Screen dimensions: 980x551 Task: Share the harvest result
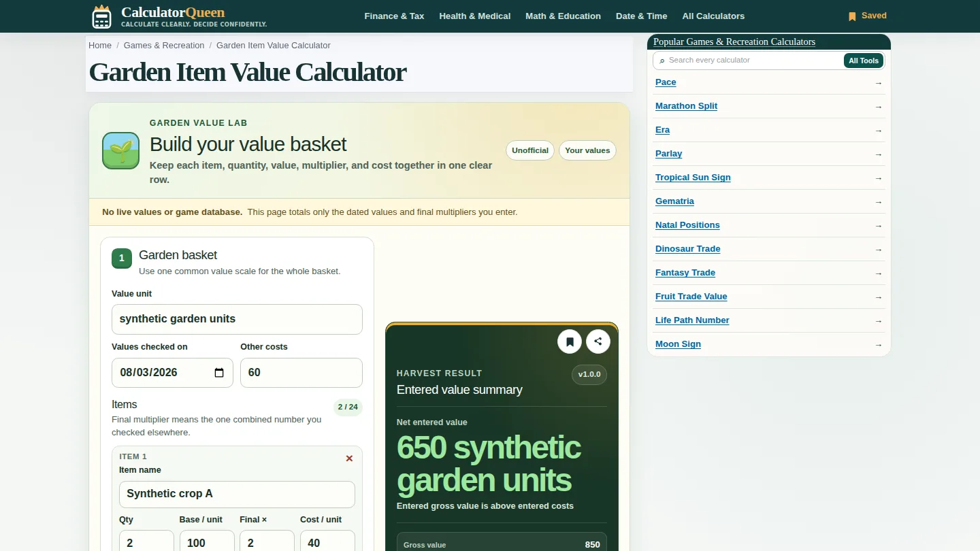[598, 341]
